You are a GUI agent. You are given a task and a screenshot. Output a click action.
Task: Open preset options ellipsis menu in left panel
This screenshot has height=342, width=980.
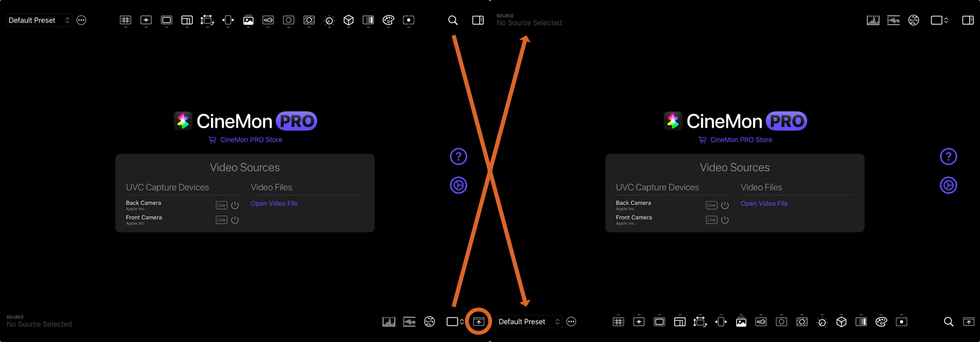[x=81, y=20]
